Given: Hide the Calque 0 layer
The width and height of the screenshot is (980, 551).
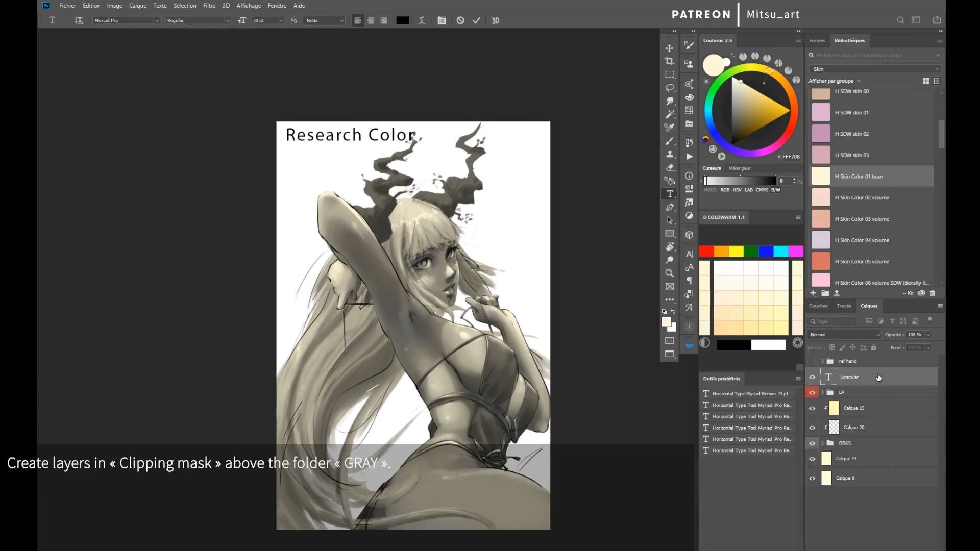Looking at the screenshot, I should 812,479.
